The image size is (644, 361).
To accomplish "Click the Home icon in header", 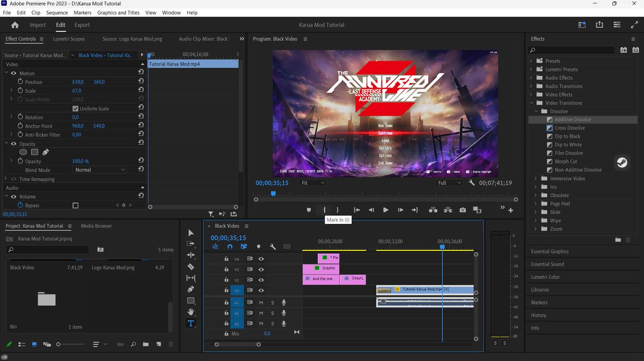I will (15, 25).
